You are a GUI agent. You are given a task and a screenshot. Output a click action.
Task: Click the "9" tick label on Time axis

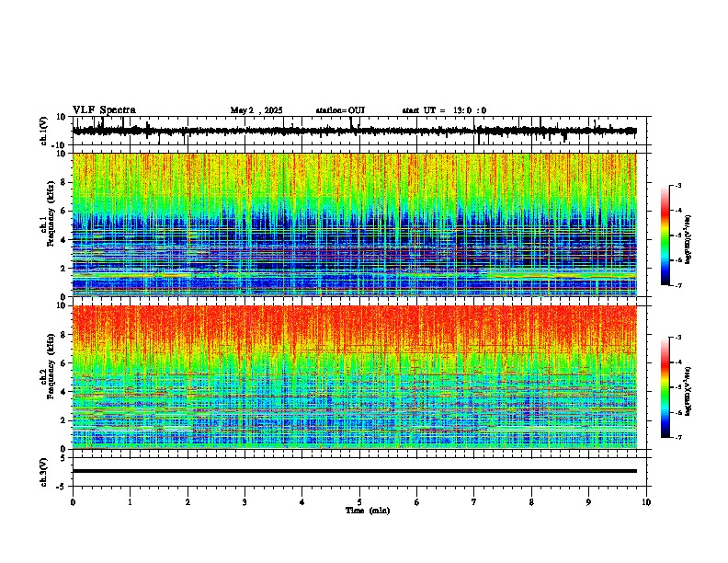(588, 502)
